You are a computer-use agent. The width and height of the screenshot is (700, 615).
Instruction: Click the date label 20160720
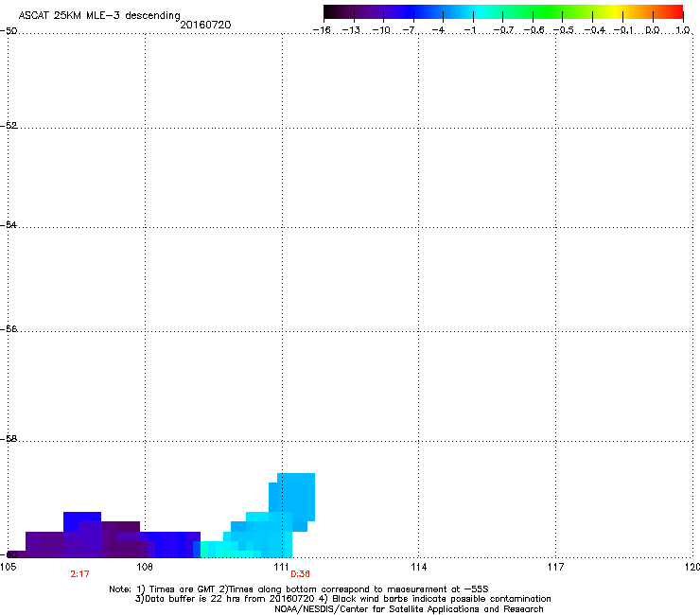point(205,25)
